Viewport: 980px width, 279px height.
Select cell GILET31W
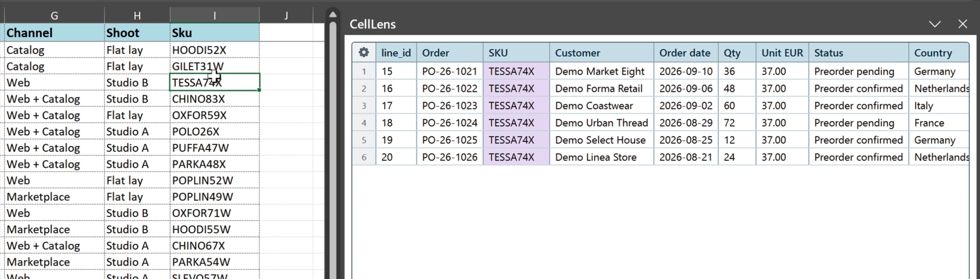(215, 66)
